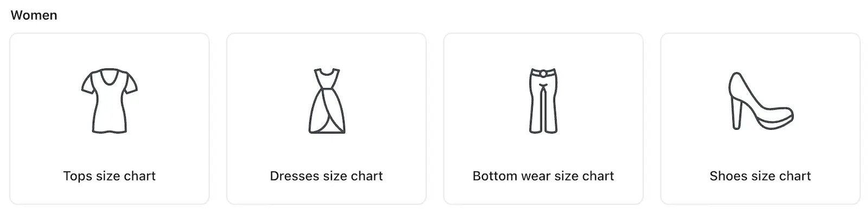Click the women's t-shirt icon
This screenshot has width=868, height=215.
pos(109,101)
